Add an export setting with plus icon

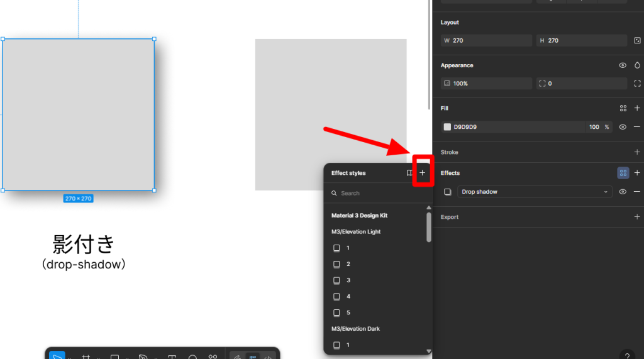[x=637, y=217]
